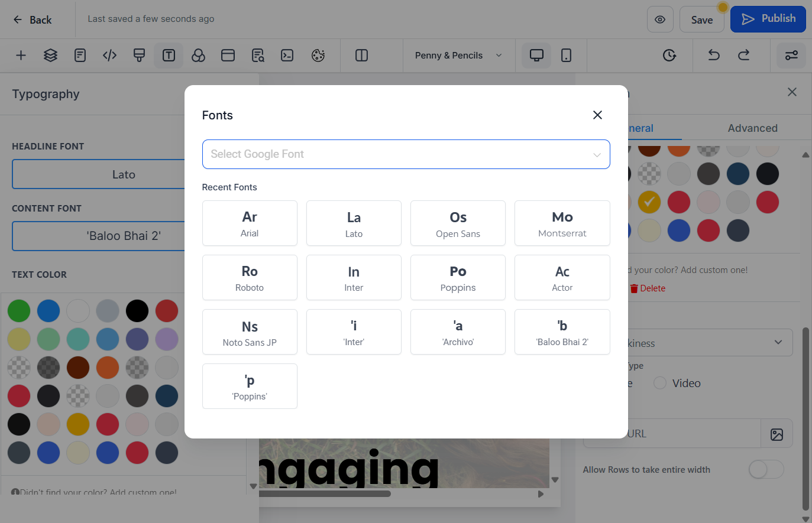This screenshot has height=523, width=812.
Task: Click the red Delete link
Action: pyautogui.click(x=648, y=288)
